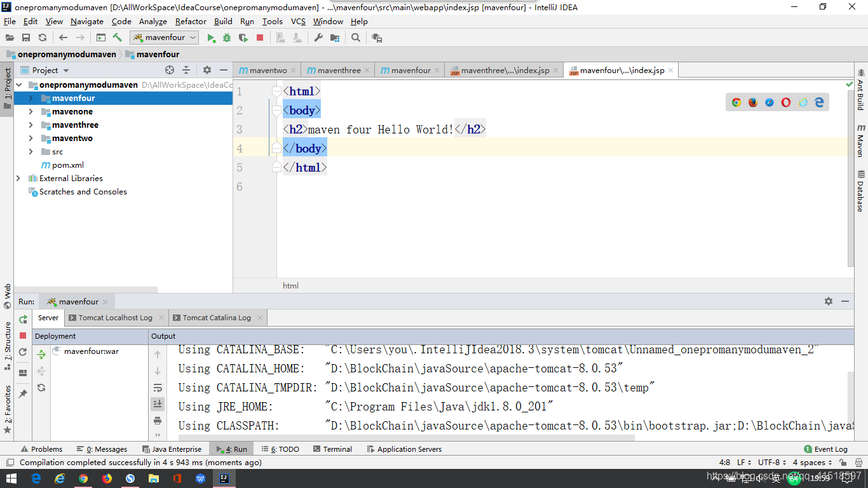Stop the Run panel server red square

(x=23, y=335)
